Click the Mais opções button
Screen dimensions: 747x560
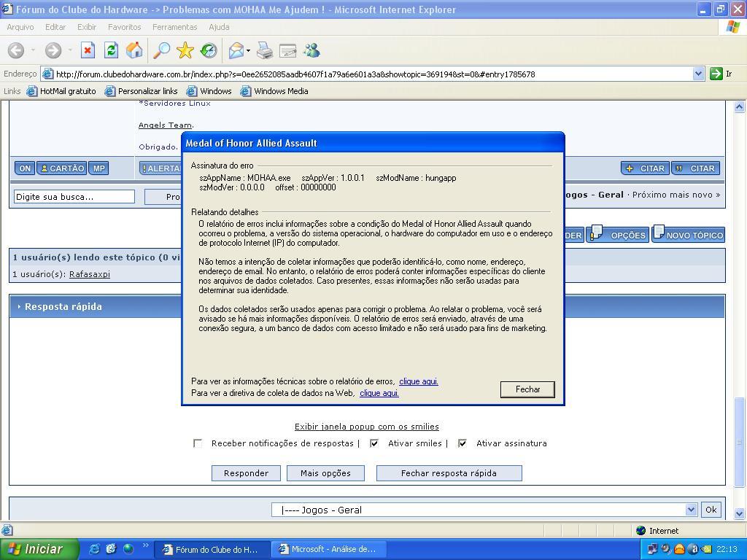(325, 472)
